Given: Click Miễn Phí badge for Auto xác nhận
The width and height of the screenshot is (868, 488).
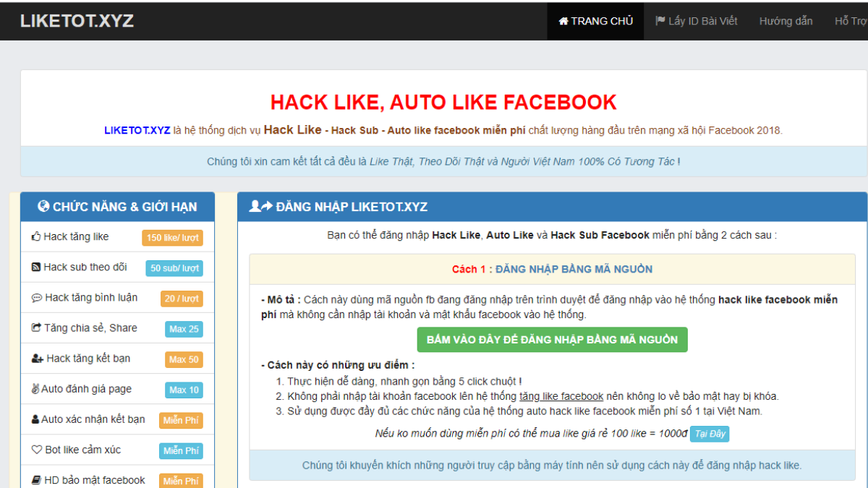Looking at the screenshot, I should tap(182, 420).
